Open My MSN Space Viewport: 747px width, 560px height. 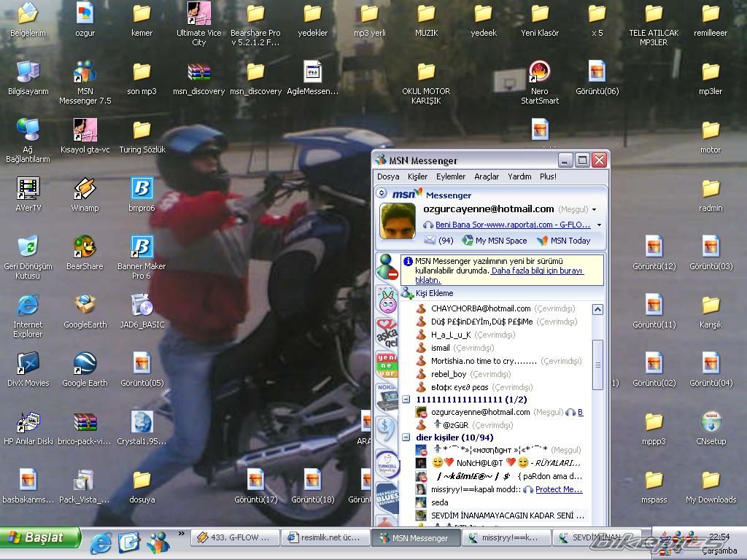495,241
